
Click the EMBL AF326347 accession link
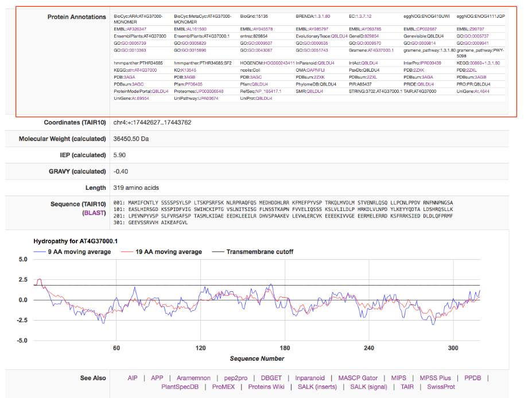pos(136,29)
